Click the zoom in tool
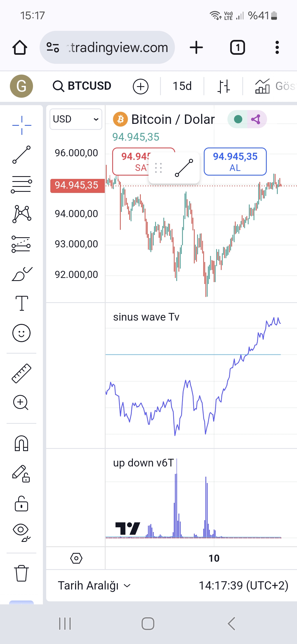This screenshot has width=297, height=644. point(21,403)
